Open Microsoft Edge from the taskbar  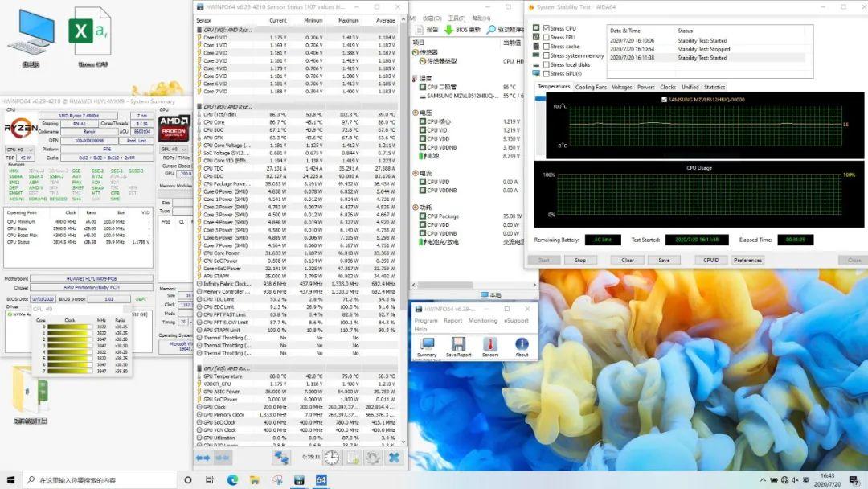[232, 480]
